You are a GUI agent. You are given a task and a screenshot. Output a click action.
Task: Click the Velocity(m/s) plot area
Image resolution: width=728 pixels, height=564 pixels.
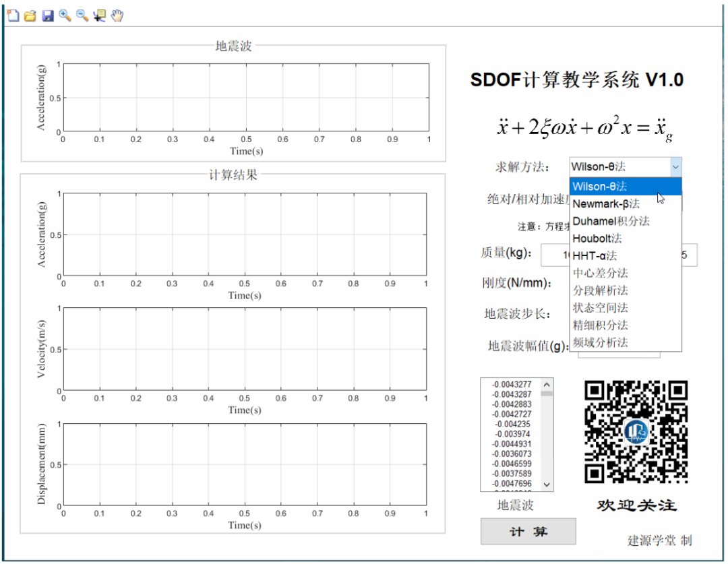[x=245, y=348]
